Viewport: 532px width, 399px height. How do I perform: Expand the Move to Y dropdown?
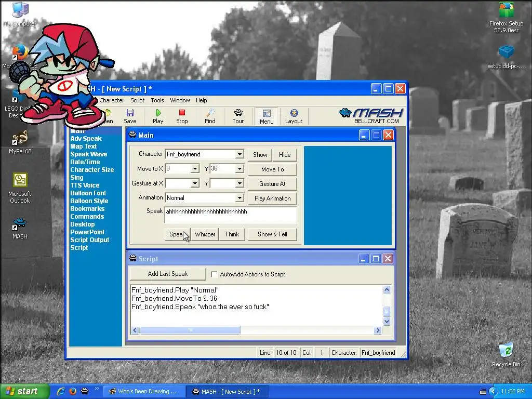pos(240,169)
